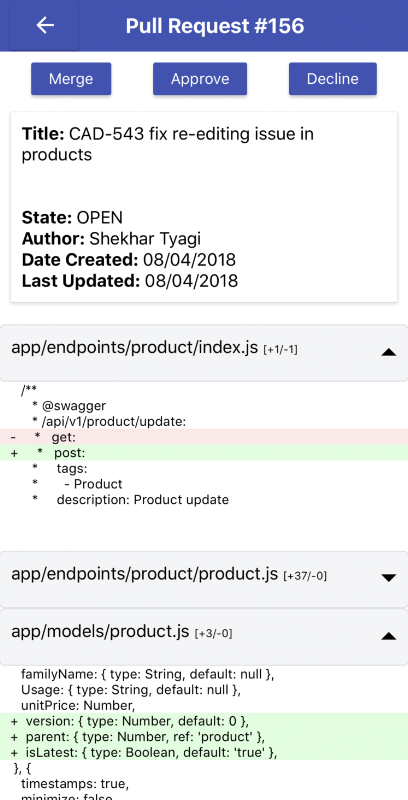
Task: Click the Pull Request #156 header title
Action: (215, 26)
